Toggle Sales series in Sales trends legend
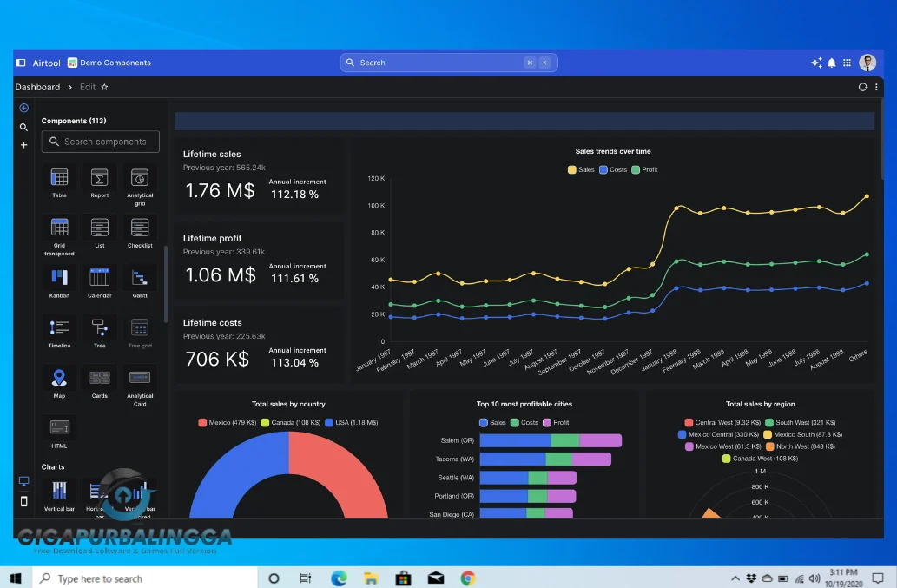Screen dimensions: 897x588 coord(581,170)
